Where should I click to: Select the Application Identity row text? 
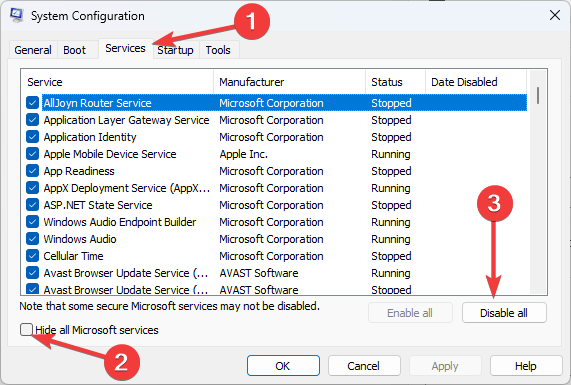coord(90,137)
